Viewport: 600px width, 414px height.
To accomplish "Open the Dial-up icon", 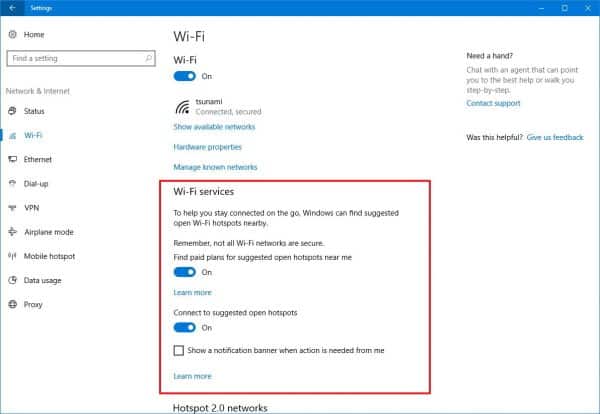I will tap(12, 183).
